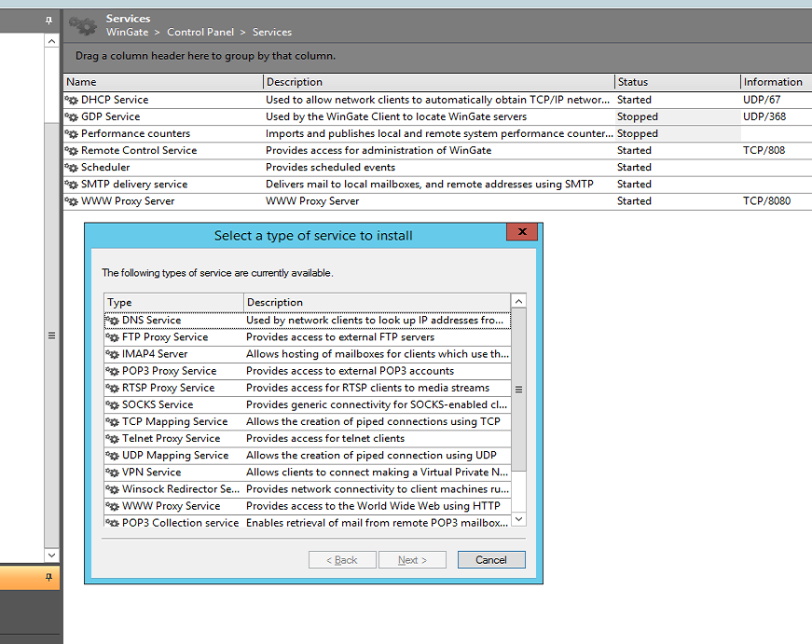Click the left panel scroll-up arrow
Screen dimensions: 812x644
pos(51,41)
